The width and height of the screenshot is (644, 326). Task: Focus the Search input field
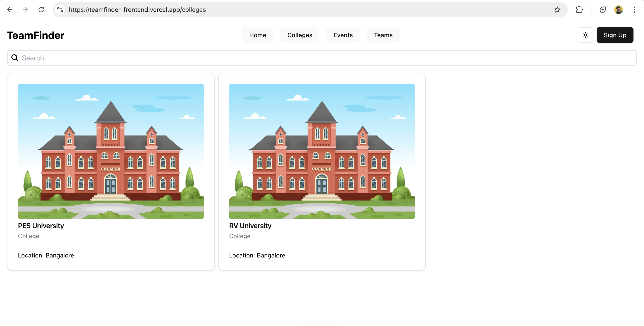point(325,58)
